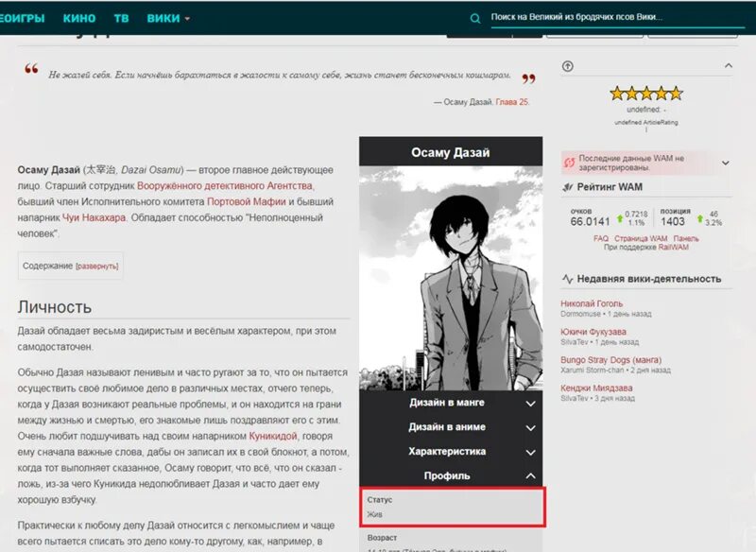756x552 pixels.
Task: Collapse the rating panel with top chevron
Action: pyautogui.click(x=728, y=65)
